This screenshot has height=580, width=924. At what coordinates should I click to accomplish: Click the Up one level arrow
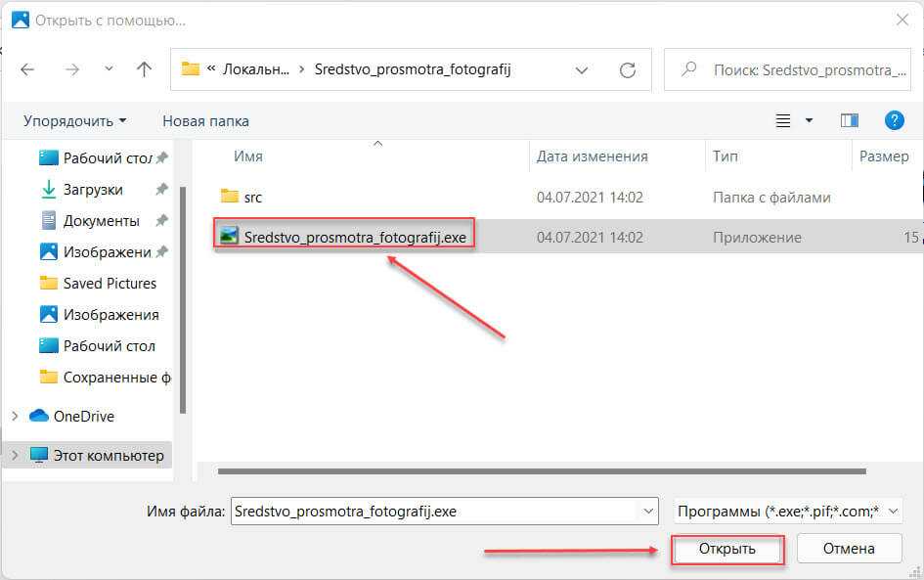tap(144, 69)
